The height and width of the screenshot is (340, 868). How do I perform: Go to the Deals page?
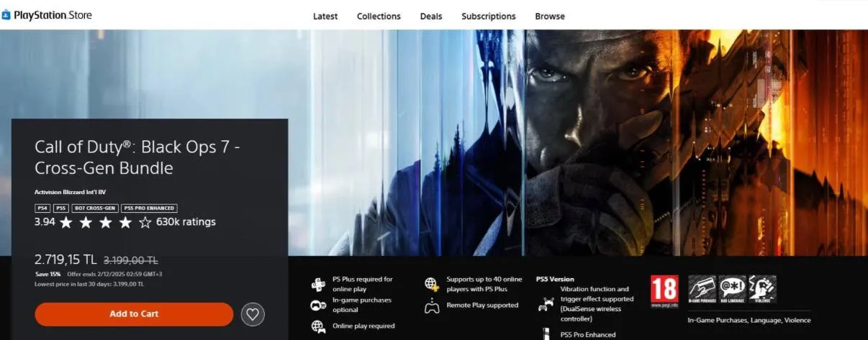pos(431,16)
